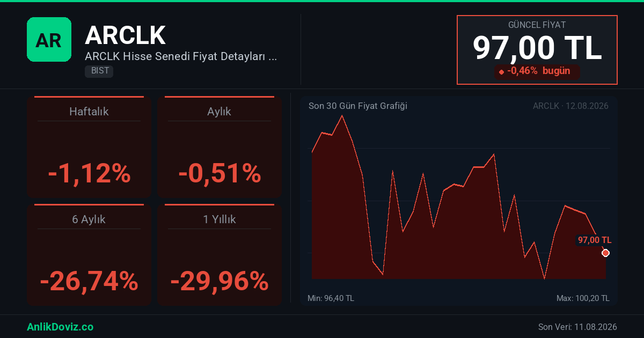The image size is (644, 338).
Task: Click the GÜNCEL FİYAT label
Action: tap(537, 25)
